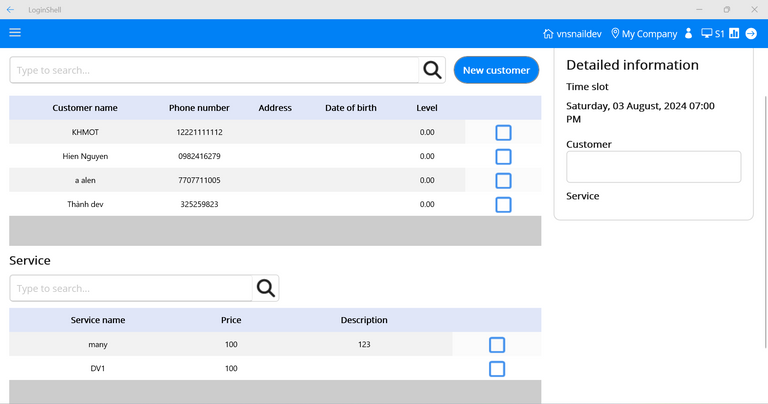The image size is (768, 404).
Task: Select the DV1 service checkbox
Action: (497, 369)
